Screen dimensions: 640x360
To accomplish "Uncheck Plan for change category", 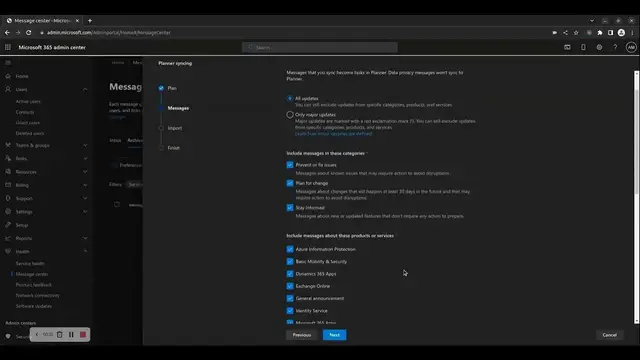I will [290, 183].
